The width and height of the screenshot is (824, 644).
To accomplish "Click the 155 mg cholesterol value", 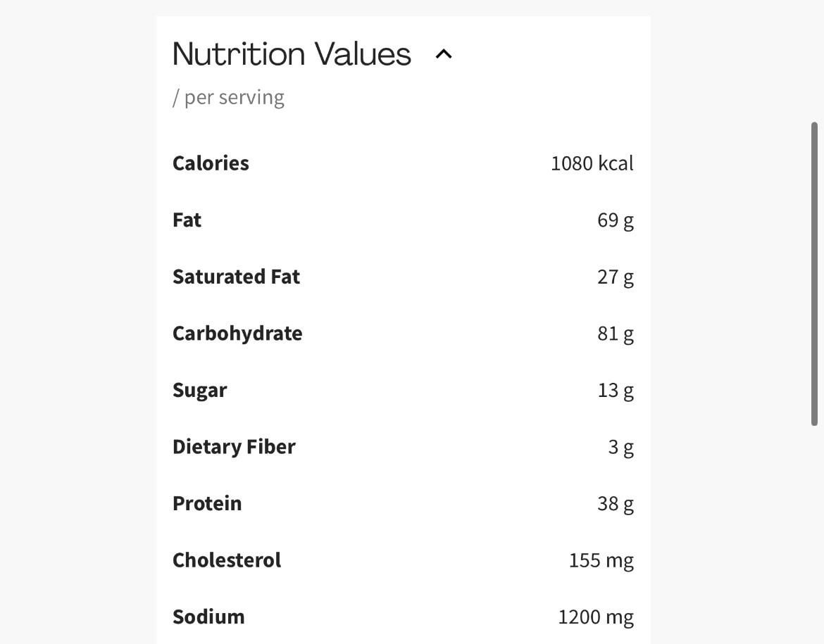I will click(601, 560).
